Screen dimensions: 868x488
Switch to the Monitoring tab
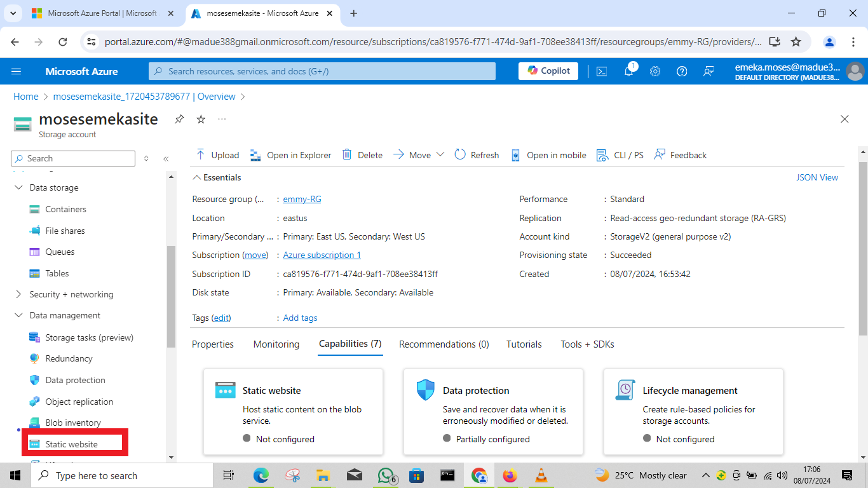pos(276,344)
